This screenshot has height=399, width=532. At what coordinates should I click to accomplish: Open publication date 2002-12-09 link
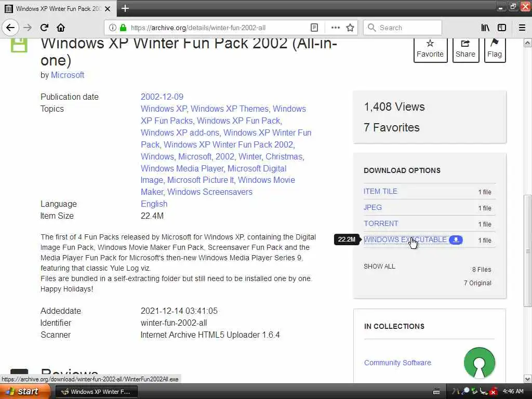pyautogui.click(x=162, y=97)
